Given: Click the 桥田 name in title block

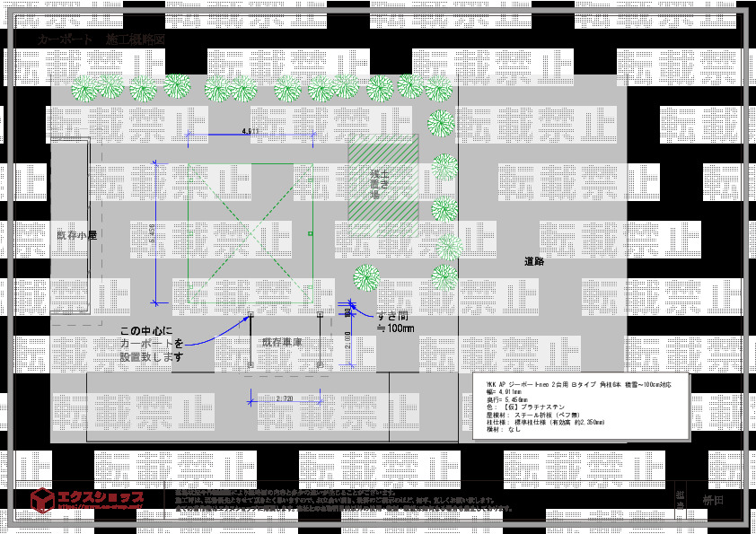Looking at the screenshot, I should [713, 499].
